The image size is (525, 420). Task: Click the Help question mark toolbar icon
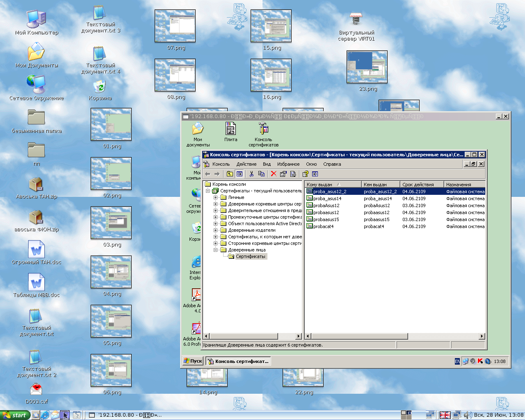coord(305,174)
